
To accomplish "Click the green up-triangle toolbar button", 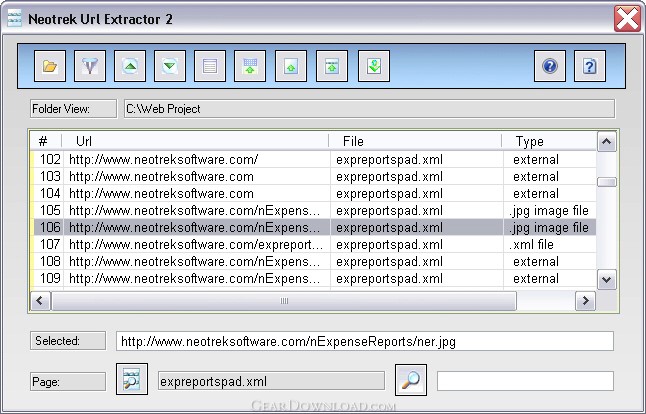I will [x=130, y=66].
